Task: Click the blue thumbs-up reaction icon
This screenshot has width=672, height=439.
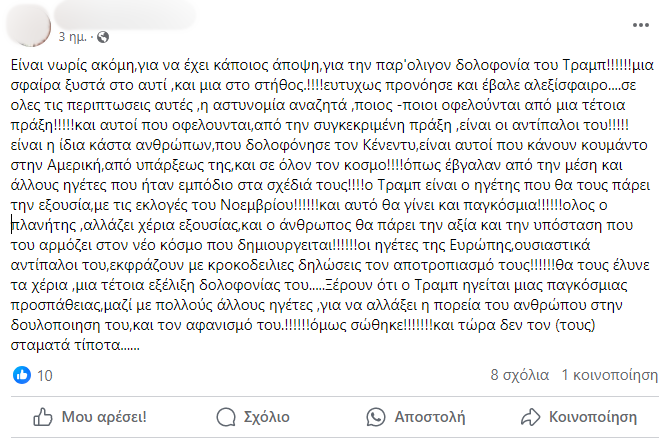Action: 22,375
